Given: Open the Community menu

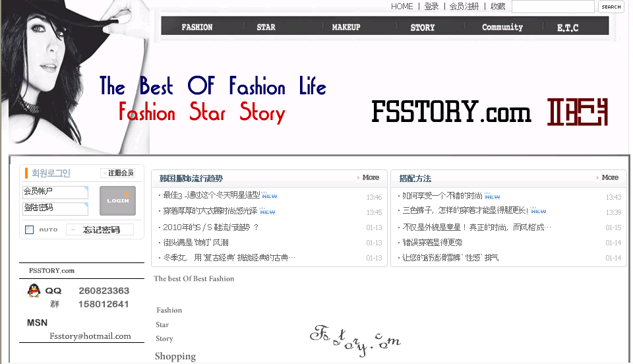Looking at the screenshot, I should (502, 27).
